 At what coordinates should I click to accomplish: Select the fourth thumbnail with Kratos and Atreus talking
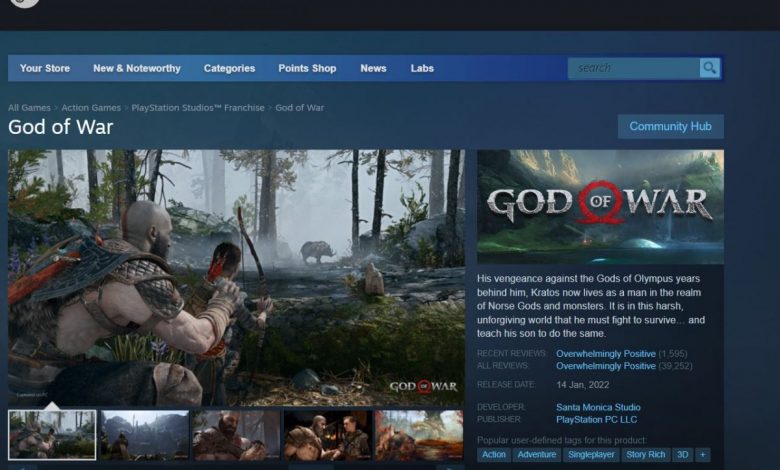tap(328, 435)
